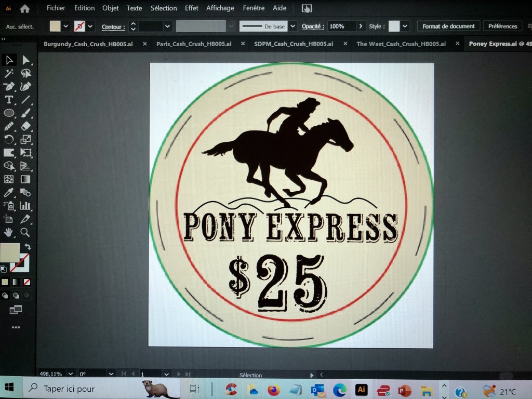Screen dimensions: 532x399
Task: Switch to Gradient fill mode
Action: tap(16, 282)
